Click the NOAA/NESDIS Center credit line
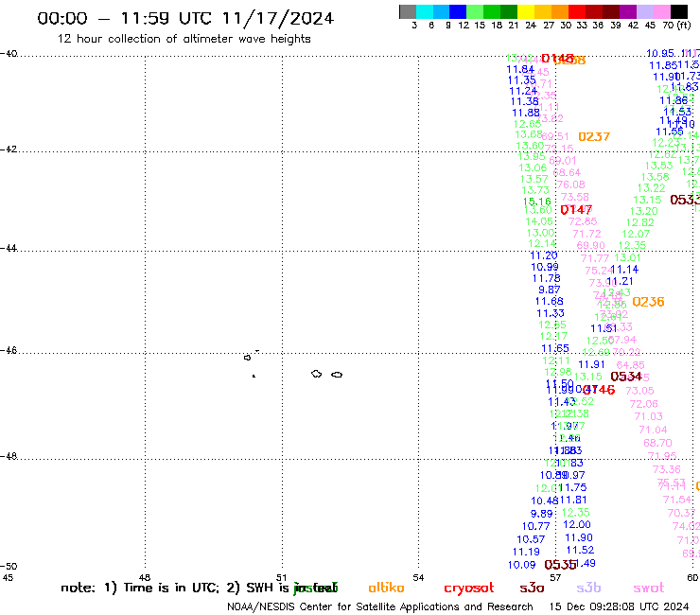700x615 pixels. click(380, 607)
